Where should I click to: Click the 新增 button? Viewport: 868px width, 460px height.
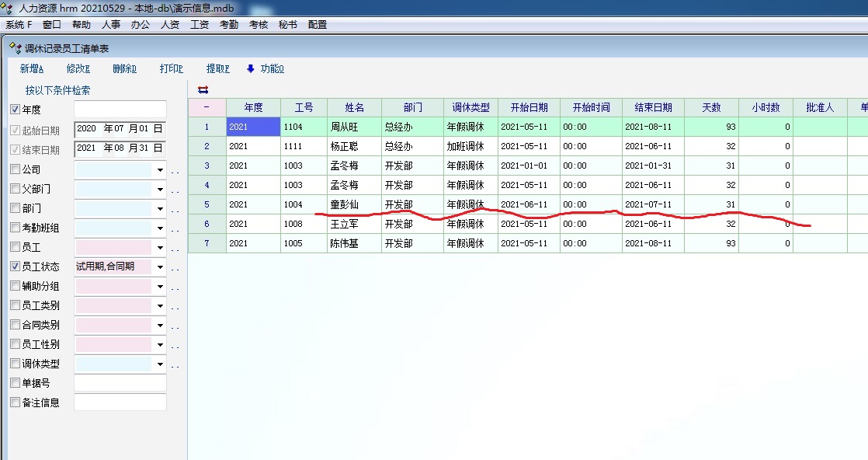(x=32, y=68)
